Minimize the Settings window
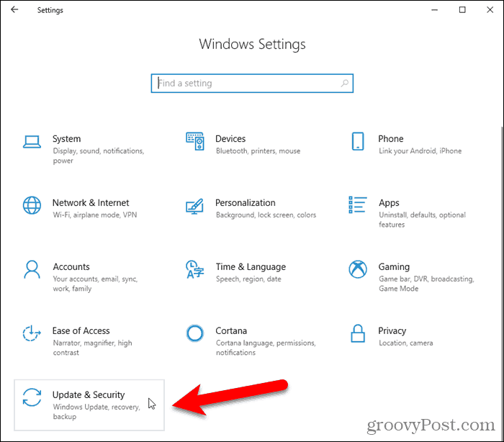The width and height of the screenshot is (504, 442). click(x=435, y=10)
